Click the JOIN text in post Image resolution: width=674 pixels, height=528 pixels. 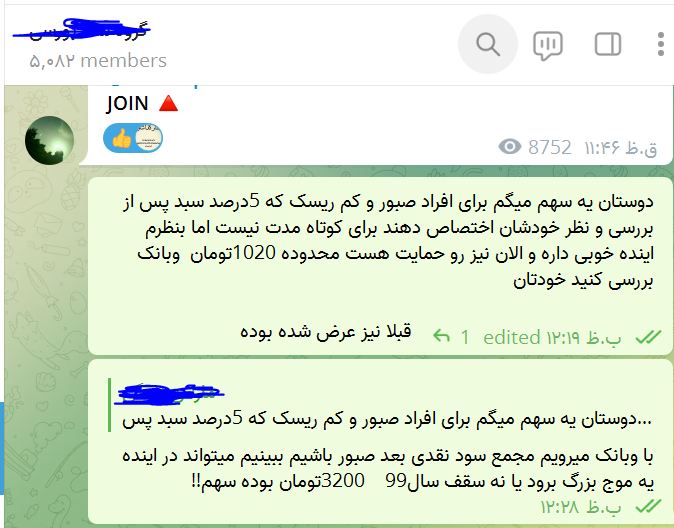click(127, 103)
